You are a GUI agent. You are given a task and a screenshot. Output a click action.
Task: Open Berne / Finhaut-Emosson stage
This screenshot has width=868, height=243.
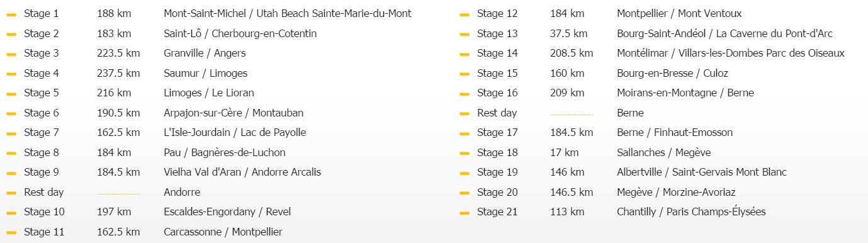[675, 132]
